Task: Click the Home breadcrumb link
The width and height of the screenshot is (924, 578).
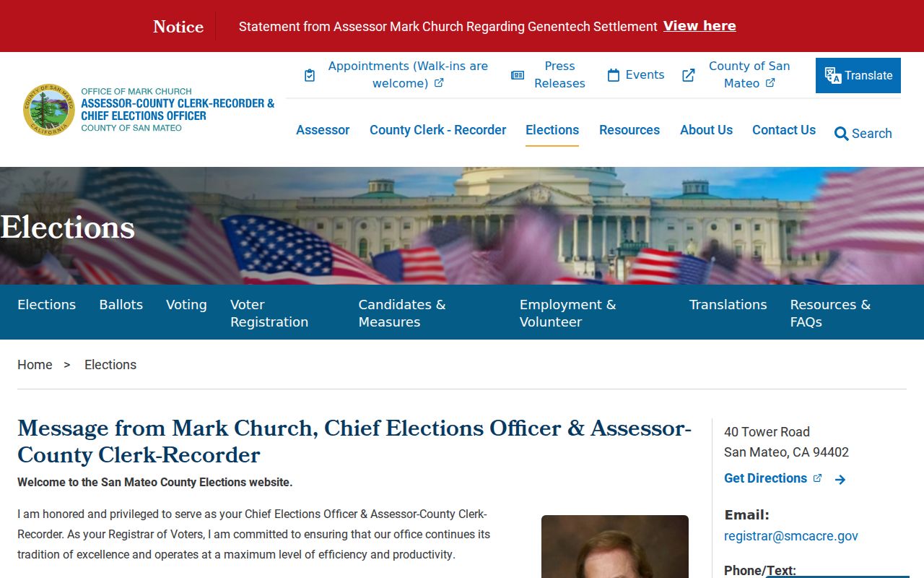Action: (35, 365)
